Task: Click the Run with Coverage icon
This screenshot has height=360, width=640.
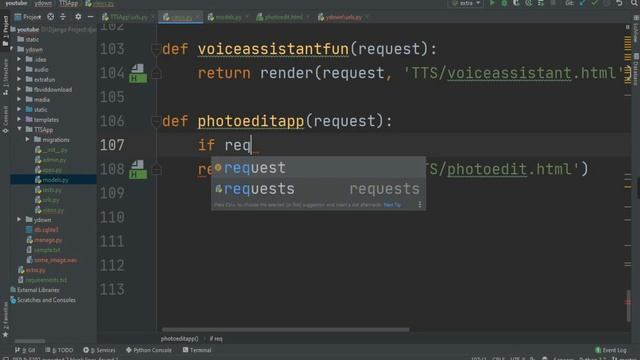Action: coord(516,3)
